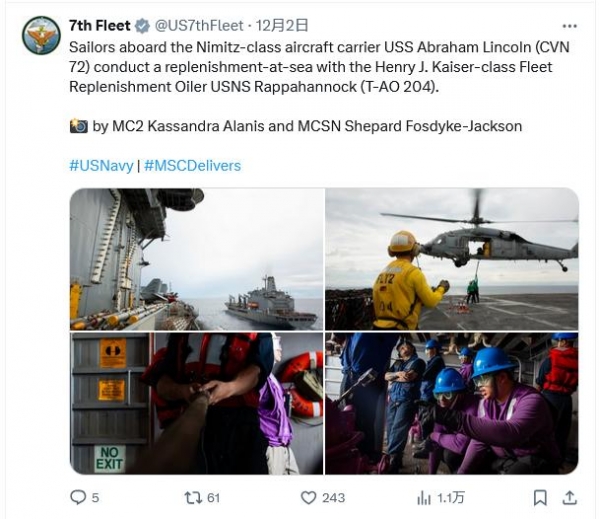Click the camera emoji photo credit line
Image resolution: width=600 pixels, height=519 pixels.
click(x=295, y=126)
